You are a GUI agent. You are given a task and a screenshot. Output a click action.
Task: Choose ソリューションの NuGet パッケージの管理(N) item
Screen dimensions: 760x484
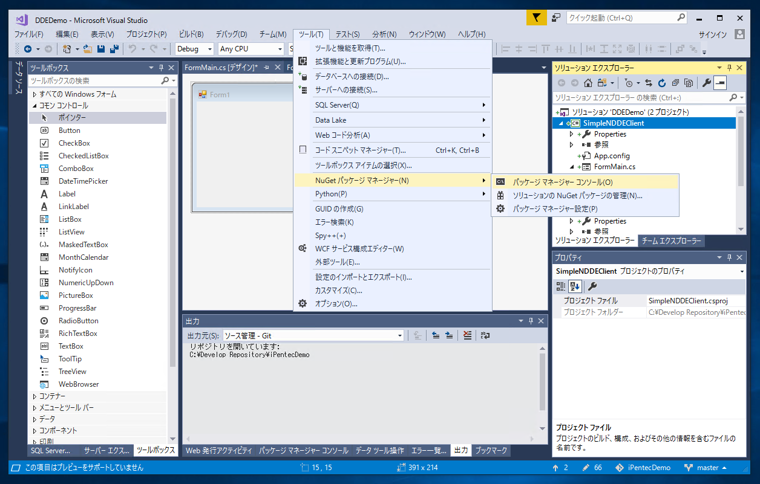click(585, 196)
